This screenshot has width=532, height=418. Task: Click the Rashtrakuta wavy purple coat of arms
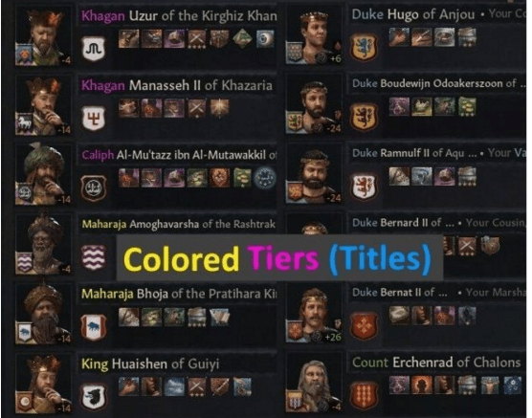[x=94, y=258]
